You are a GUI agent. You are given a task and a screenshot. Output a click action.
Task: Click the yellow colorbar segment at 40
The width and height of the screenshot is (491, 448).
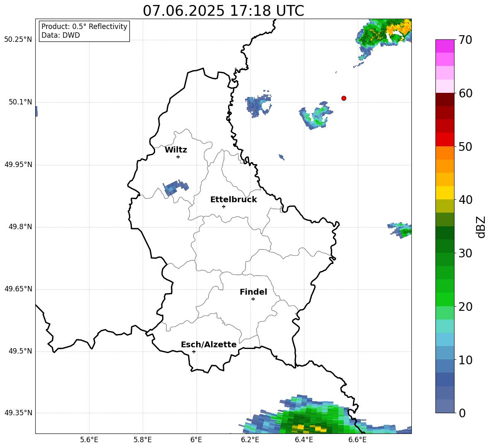pyautogui.click(x=445, y=193)
